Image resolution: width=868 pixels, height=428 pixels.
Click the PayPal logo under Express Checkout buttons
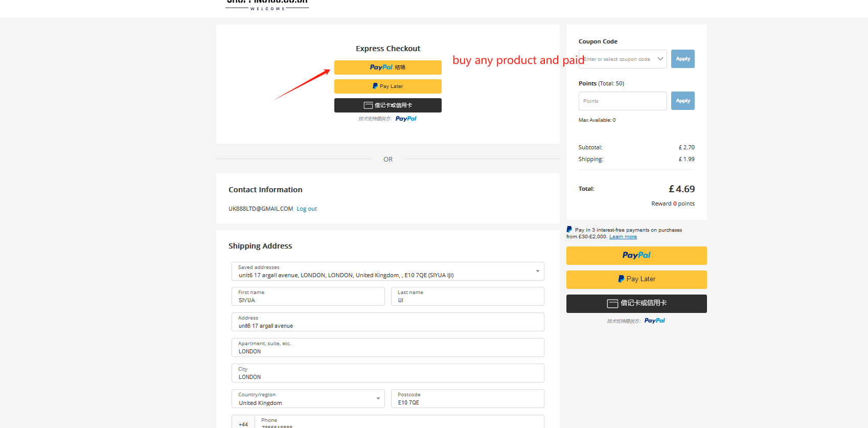pos(406,119)
